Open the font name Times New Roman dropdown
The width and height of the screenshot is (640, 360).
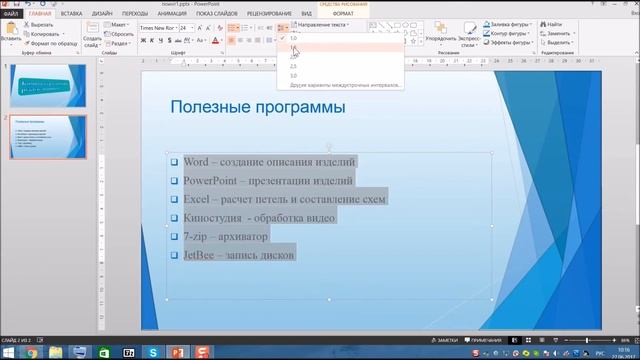tap(176, 28)
